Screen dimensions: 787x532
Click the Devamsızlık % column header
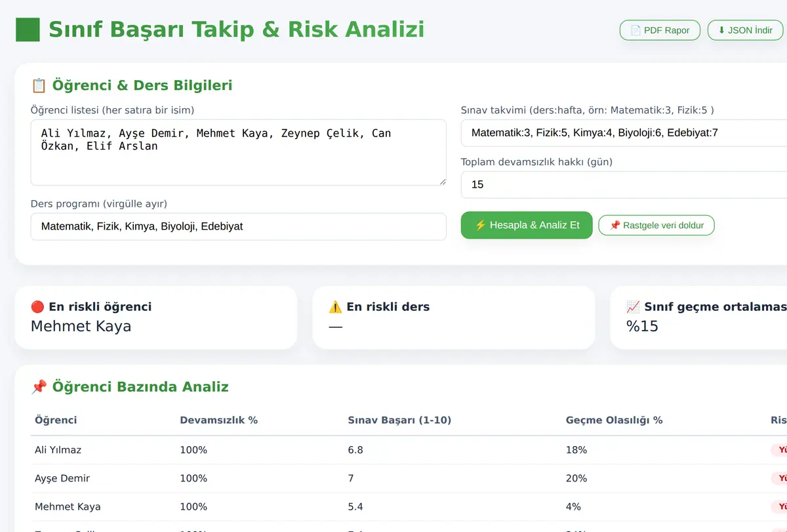click(219, 420)
